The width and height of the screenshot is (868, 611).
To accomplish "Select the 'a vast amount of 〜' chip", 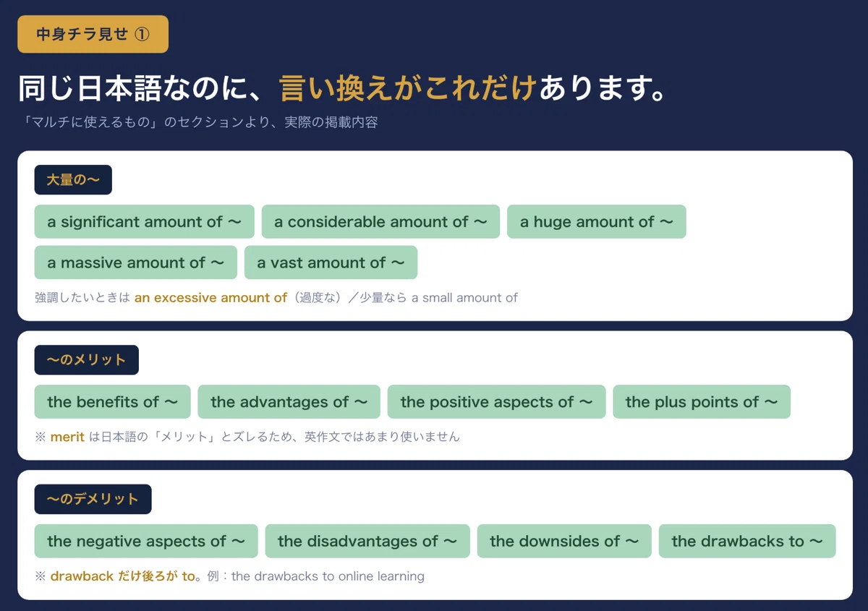I will point(331,262).
